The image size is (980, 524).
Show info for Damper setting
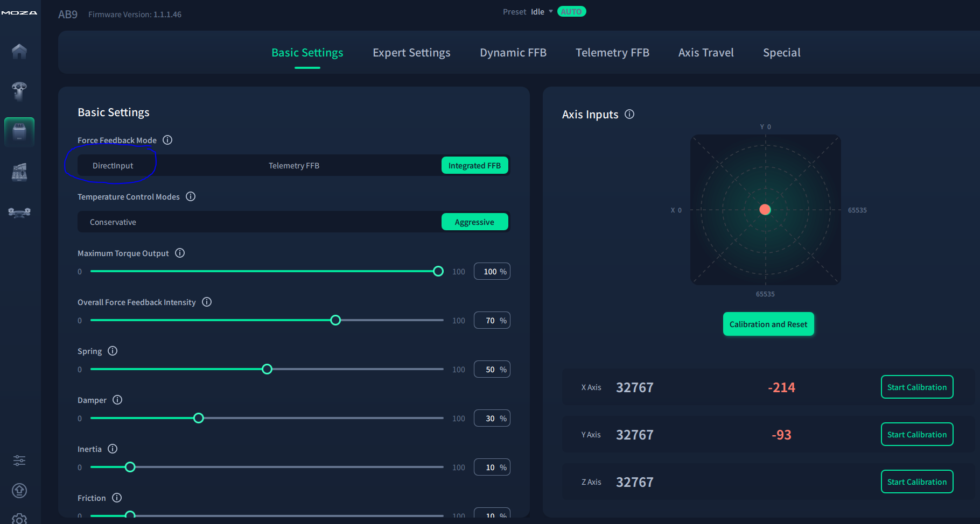click(117, 400)
